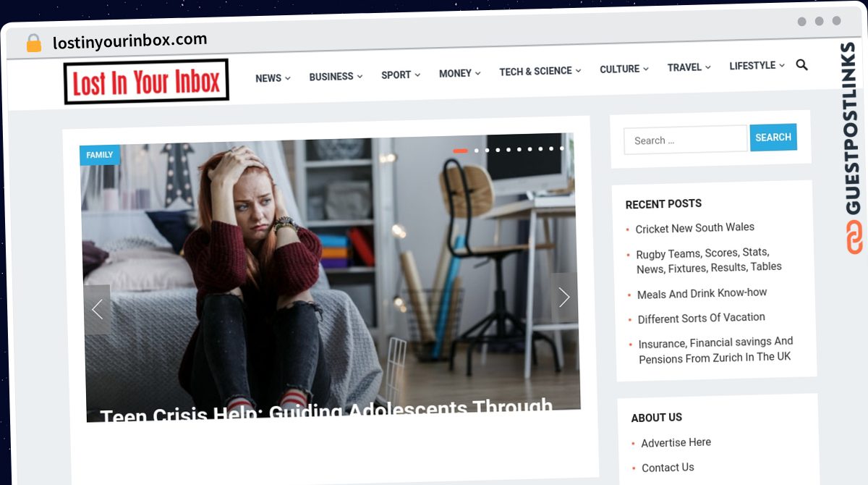Expand the Travel menu chevron

coord(708,67)
